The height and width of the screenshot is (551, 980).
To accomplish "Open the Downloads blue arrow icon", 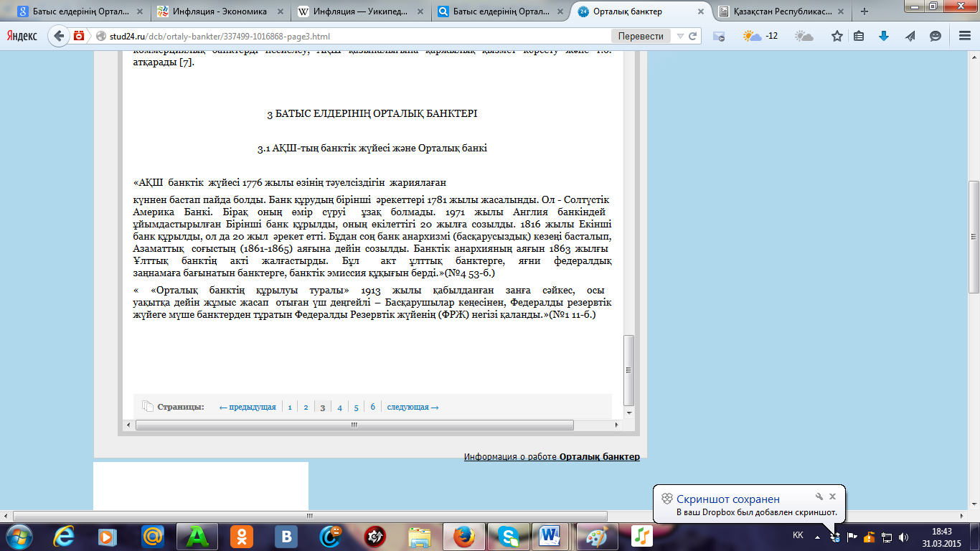I will pos(884,36).
